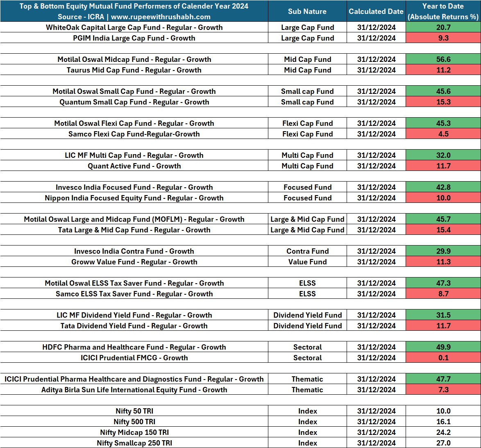Click the 4.5 return cell

pos(443,134)
